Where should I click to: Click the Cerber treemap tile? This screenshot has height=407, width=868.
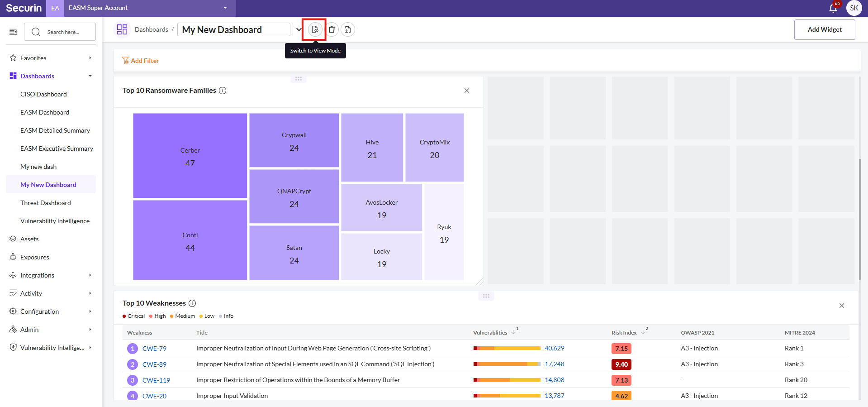point(190,156)
